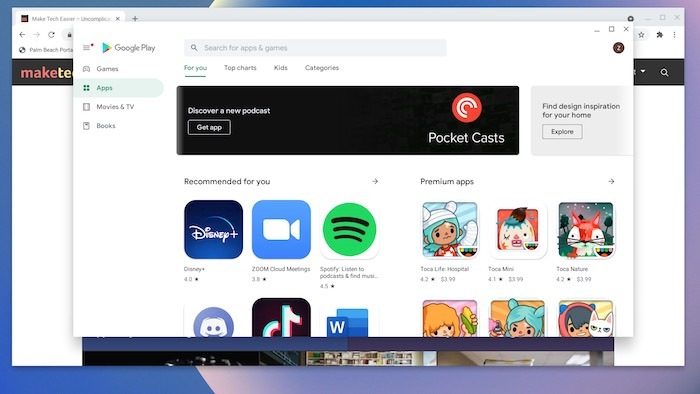Click the search icon on maketecheasier site

[664, 72]
